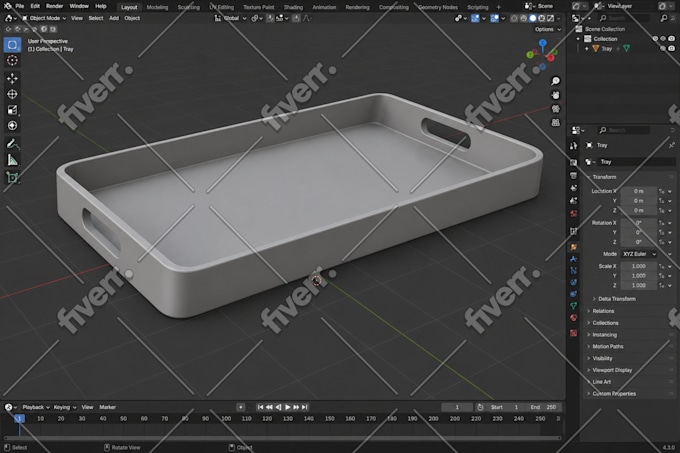
Task: Toggle proportional editing in header
Action: [296, 18]
